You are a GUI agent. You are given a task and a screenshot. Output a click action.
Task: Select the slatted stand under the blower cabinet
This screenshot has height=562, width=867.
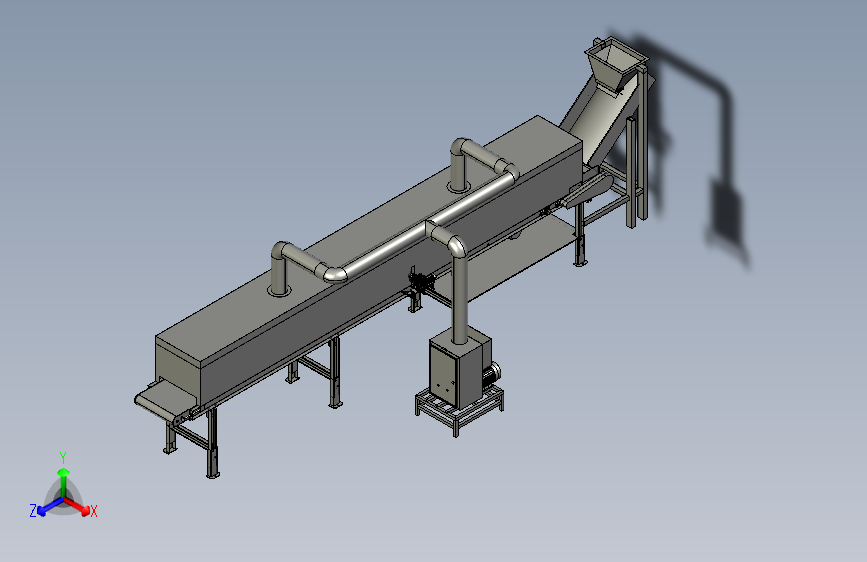click(x=460, y=410)
